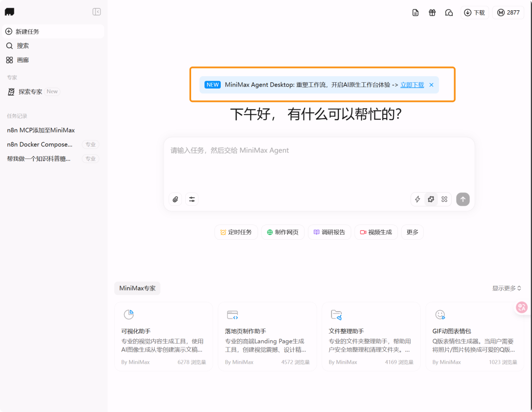Select the lightning fast-mode icon
532x412 pixels.
tap(417, 199)
